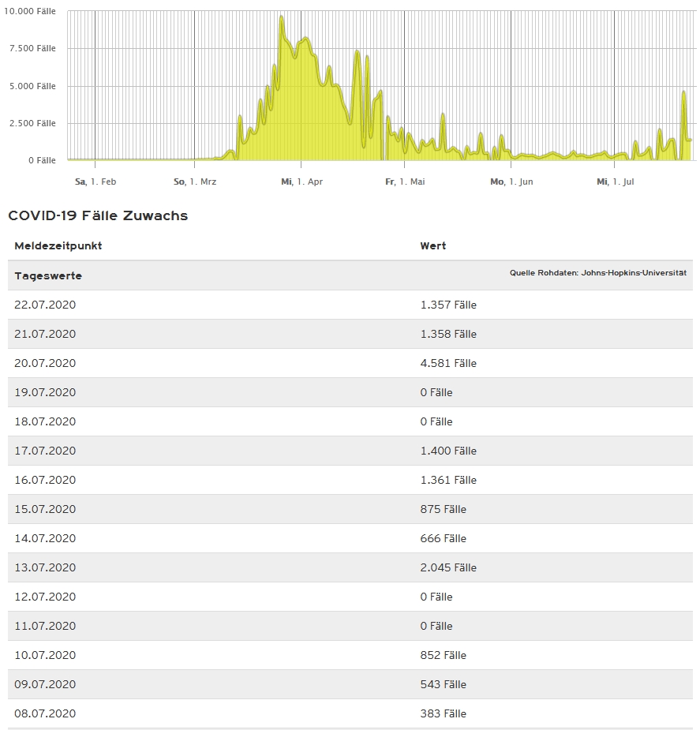Screen dimensions: 700x730
Task: Select the 1. Mai timeline label
Action: click(405, 182)
